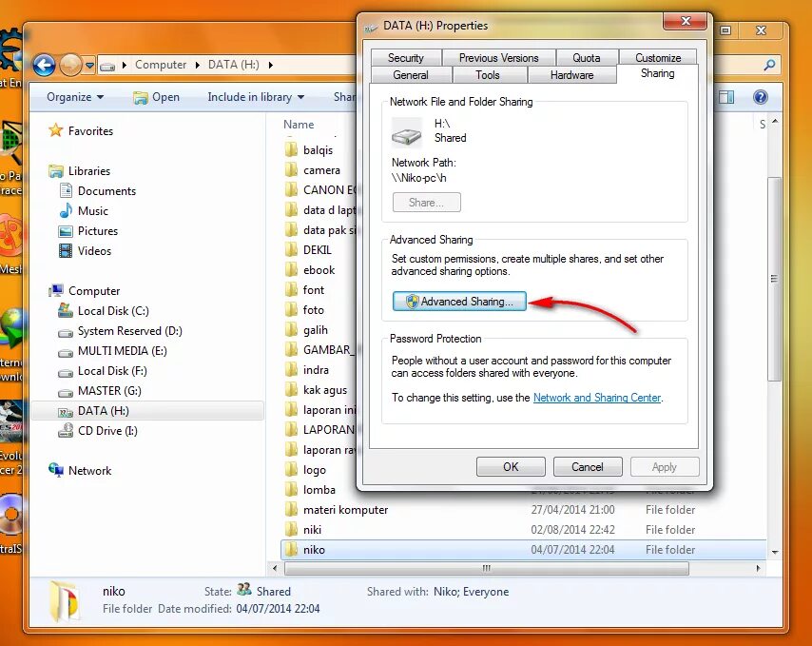Switch to the Previous Versions tab
The image size is (812, 646).
[x=498, y=57]
